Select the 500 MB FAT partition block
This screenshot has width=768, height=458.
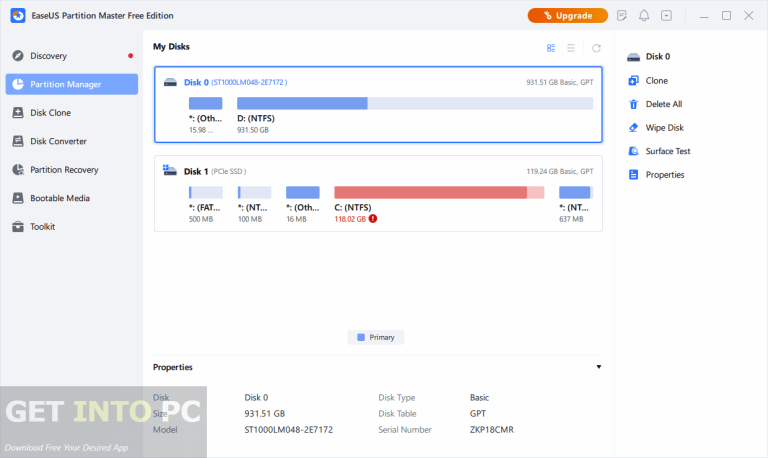coord(206,193)
